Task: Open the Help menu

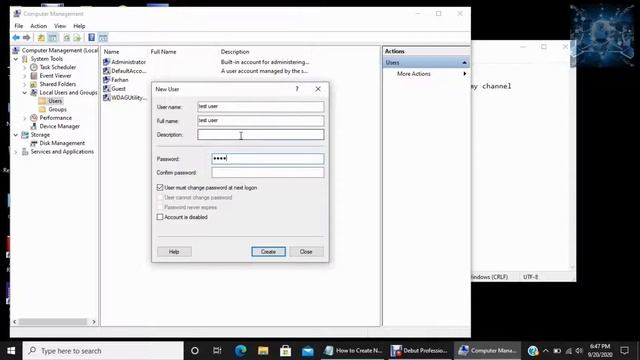Action: (79, 26)
